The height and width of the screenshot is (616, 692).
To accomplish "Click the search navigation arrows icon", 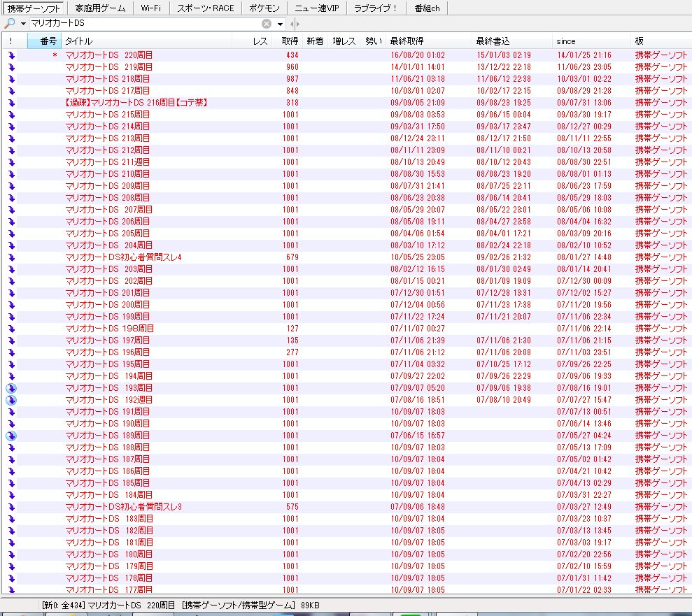I will tap(295, 24).
